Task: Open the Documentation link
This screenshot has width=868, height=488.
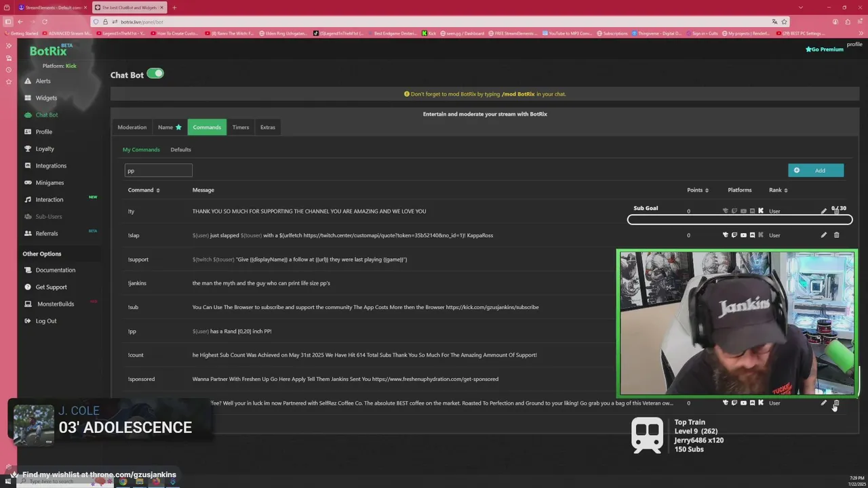Action: click(x=56, y=270)
